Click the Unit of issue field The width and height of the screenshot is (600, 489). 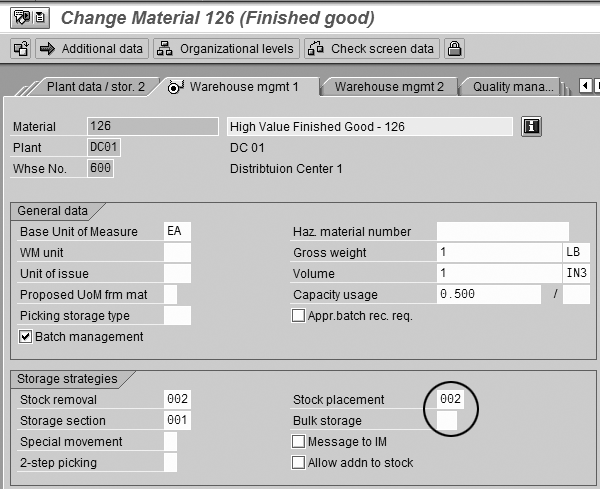(x=177, y=274)
